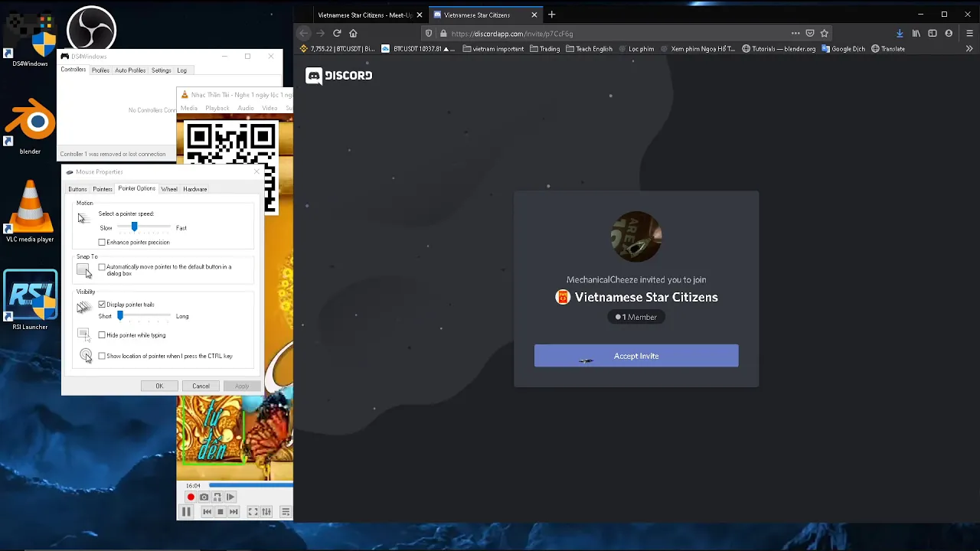Open page actions three-dot menu

click(795, 34)
